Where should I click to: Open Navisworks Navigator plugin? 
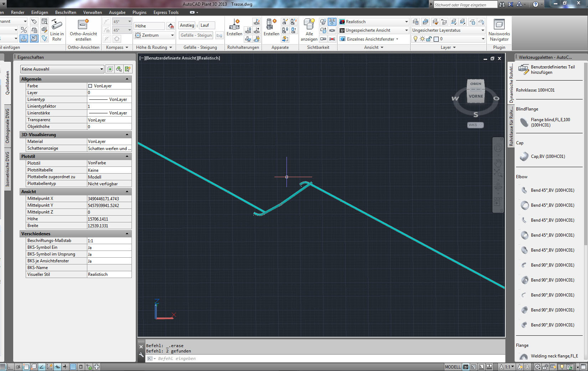pos(499,30)
